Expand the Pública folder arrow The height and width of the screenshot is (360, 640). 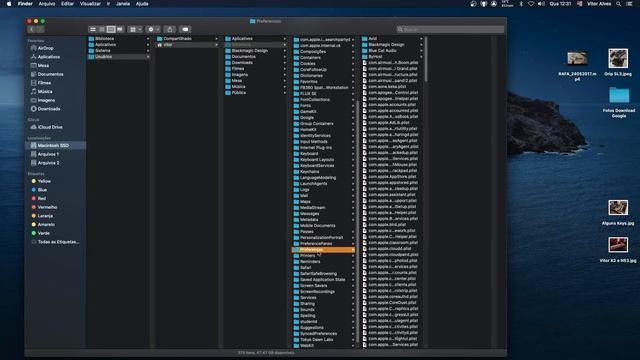pyautogui.click(x=285, y=93)
